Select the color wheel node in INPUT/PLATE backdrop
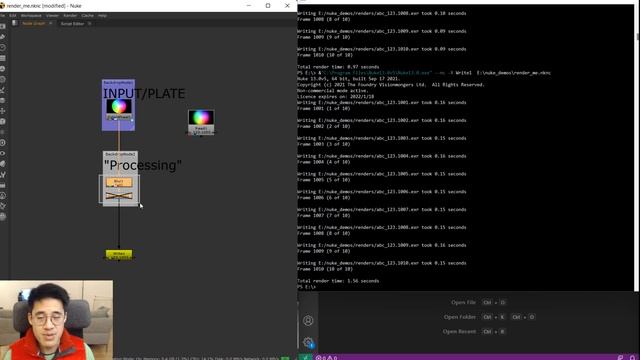The height and width of the screenshot is (360, 640). point(119,109)
